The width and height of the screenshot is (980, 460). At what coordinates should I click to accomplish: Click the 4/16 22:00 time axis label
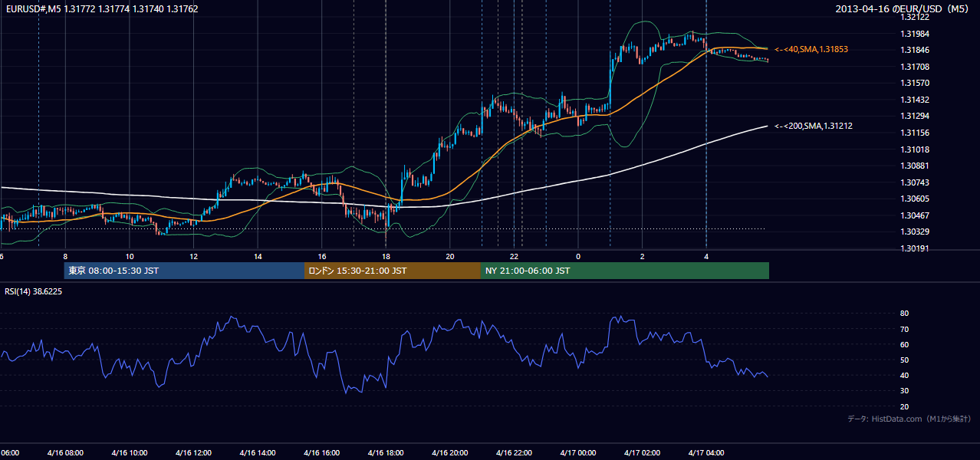tap(514, 453)
